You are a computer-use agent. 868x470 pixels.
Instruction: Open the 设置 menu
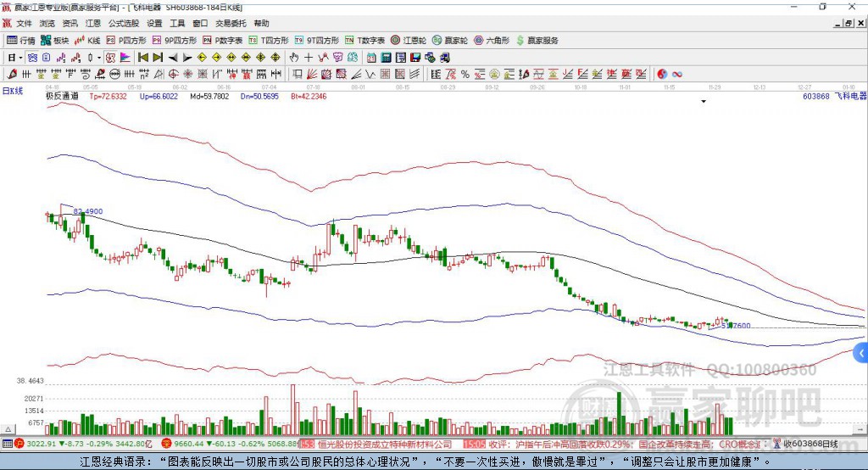coord(154,23)
